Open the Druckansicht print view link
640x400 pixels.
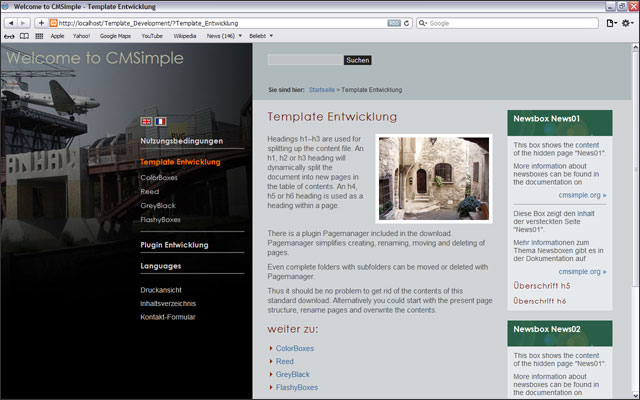click(x=161, y=290)
